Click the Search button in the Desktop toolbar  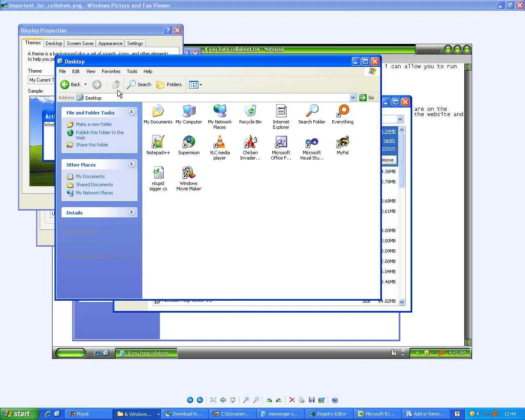[x=139, y=84]
